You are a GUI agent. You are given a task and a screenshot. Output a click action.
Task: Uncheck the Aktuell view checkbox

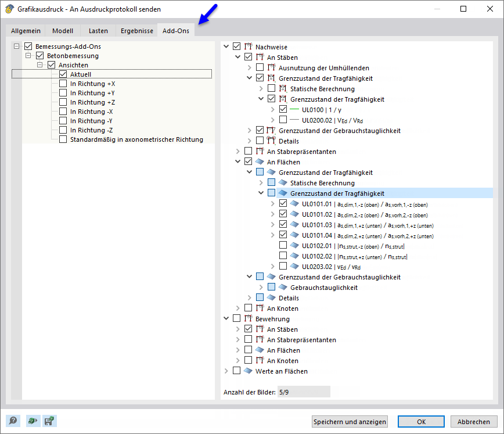[63, 74]
